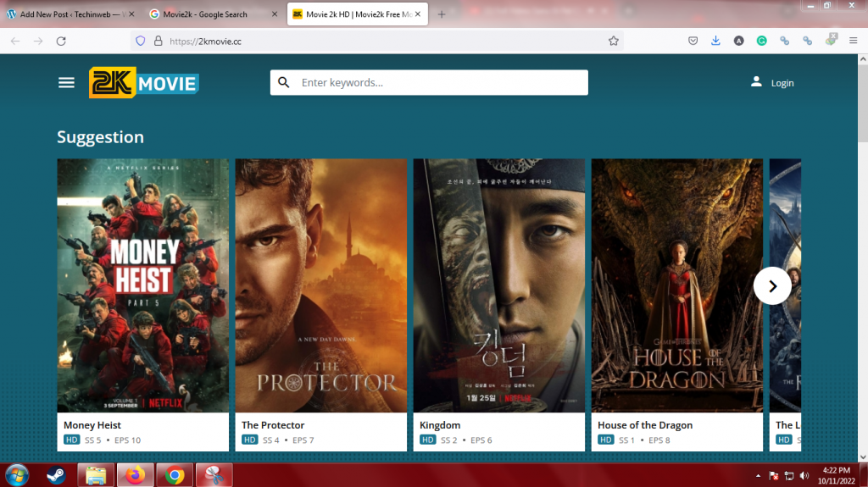Click the Suggestion heading

(x=100, y=136)
